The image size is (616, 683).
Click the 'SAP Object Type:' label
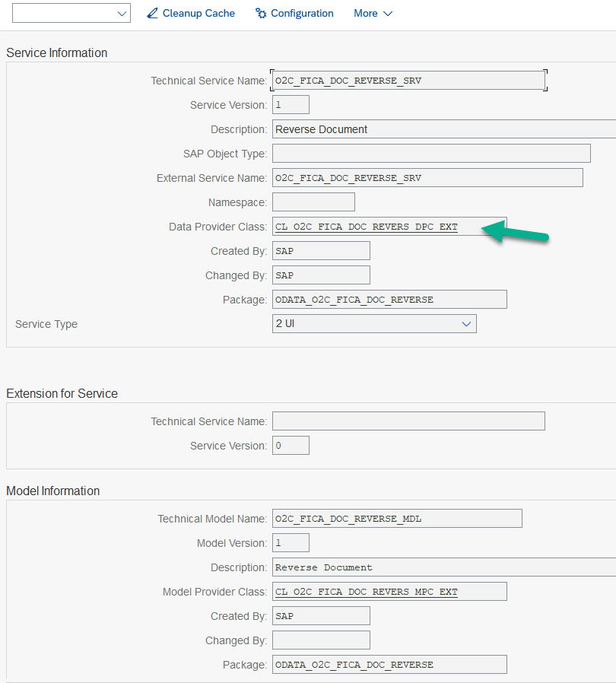coord(225,154)
